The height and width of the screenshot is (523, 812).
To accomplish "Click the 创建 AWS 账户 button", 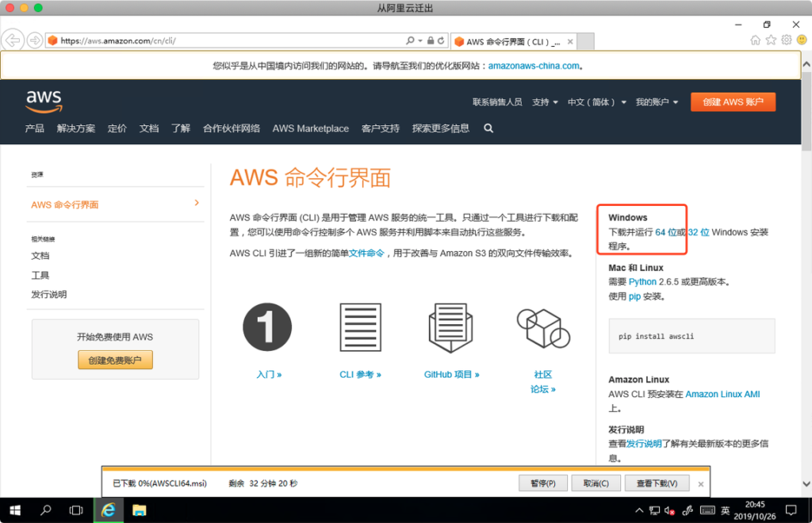I will [733, 102].
